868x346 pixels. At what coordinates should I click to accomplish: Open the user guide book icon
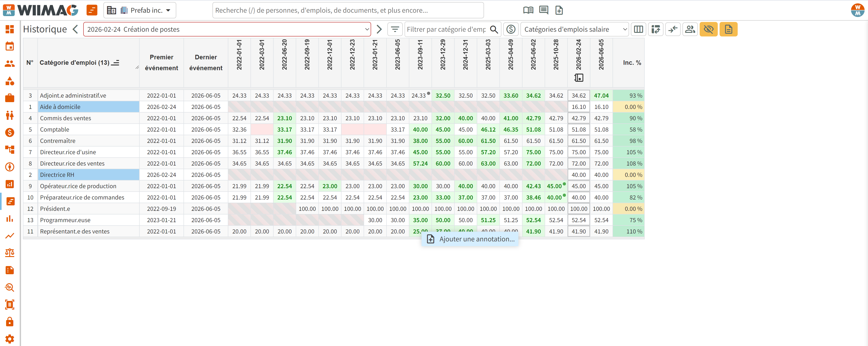point(528,10)
